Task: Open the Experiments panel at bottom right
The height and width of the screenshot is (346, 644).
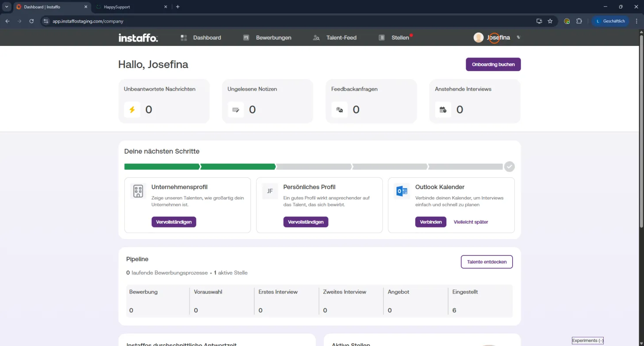Action: pyautogui.click(x=587, y=341)
